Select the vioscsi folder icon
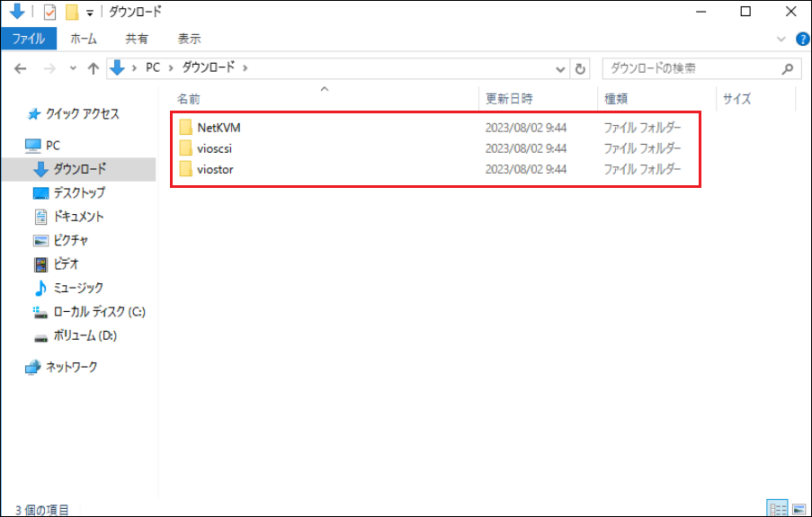 186,148
